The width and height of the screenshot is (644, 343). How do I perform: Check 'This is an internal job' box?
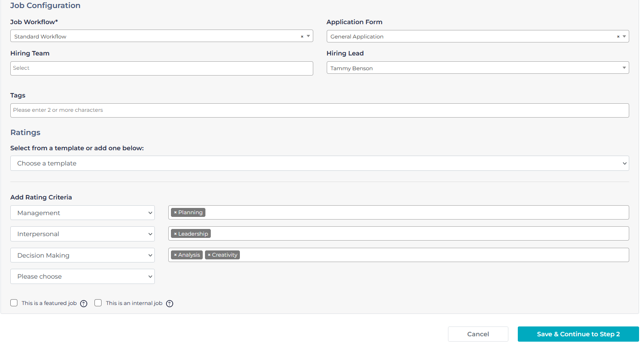point(98,303)
